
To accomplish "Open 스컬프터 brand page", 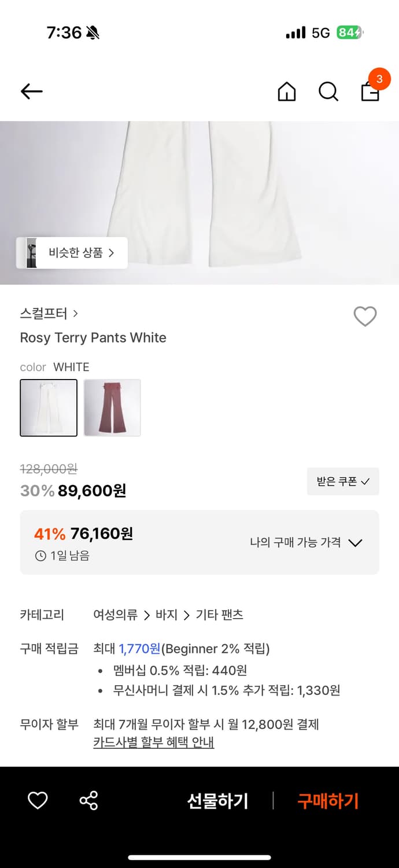I will click(x=49, y=314).
